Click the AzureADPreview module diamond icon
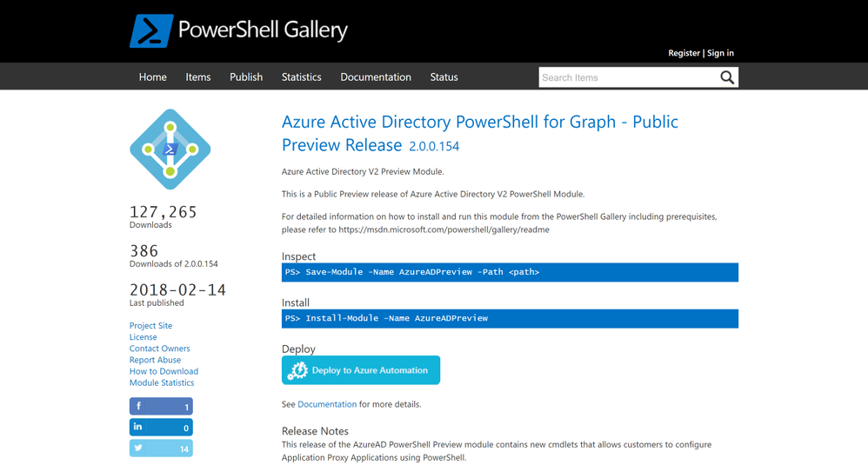Screen dimensions: 868x465 click(x=170, y=149)
